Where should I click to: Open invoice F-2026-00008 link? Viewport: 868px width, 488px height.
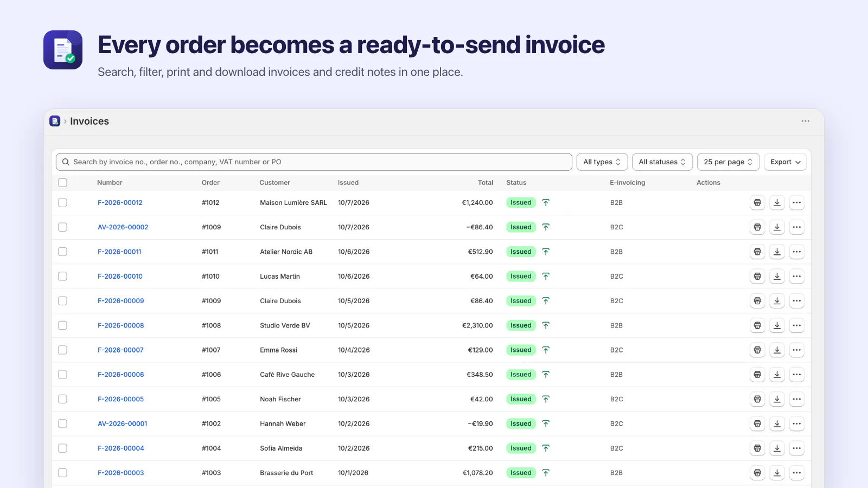[x=120, y=325]
